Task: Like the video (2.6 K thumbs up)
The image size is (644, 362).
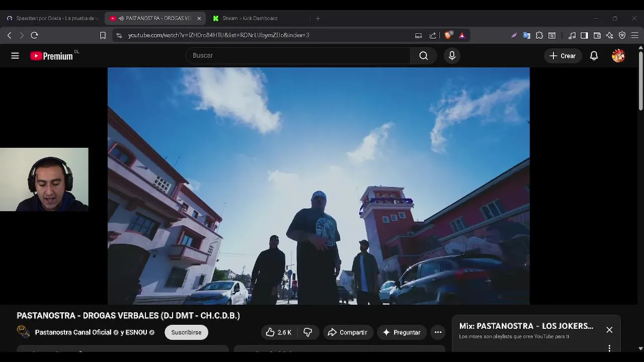Action: [x=279, y=332]
